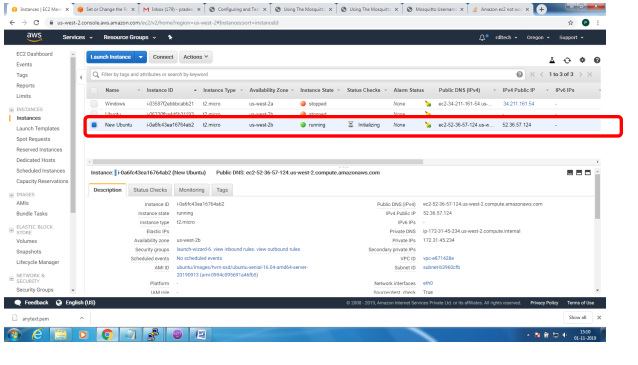Collapse the IMAGES sidebar section
The image size is (638, 365).
11,195
